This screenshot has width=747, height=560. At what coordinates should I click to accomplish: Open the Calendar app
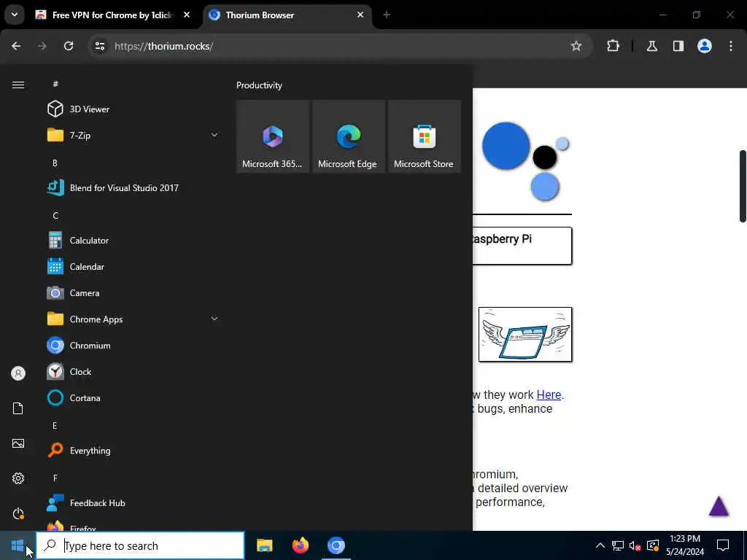coord(133,267)
